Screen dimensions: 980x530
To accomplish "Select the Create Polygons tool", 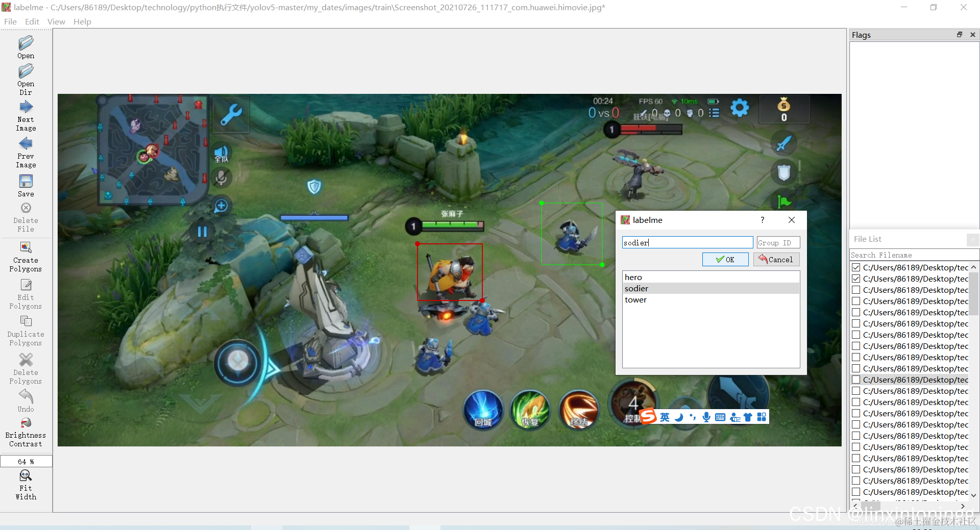I will [26, 257].
